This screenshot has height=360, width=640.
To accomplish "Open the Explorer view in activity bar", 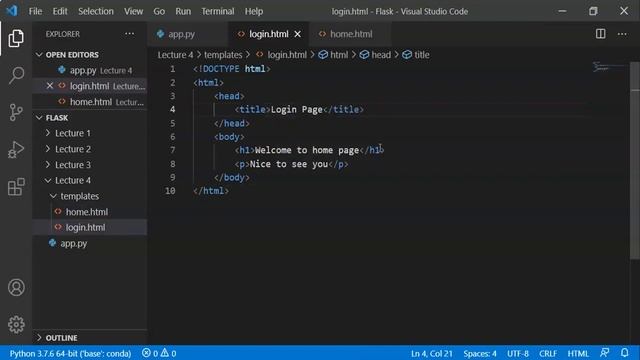I will tap(16, 38).
